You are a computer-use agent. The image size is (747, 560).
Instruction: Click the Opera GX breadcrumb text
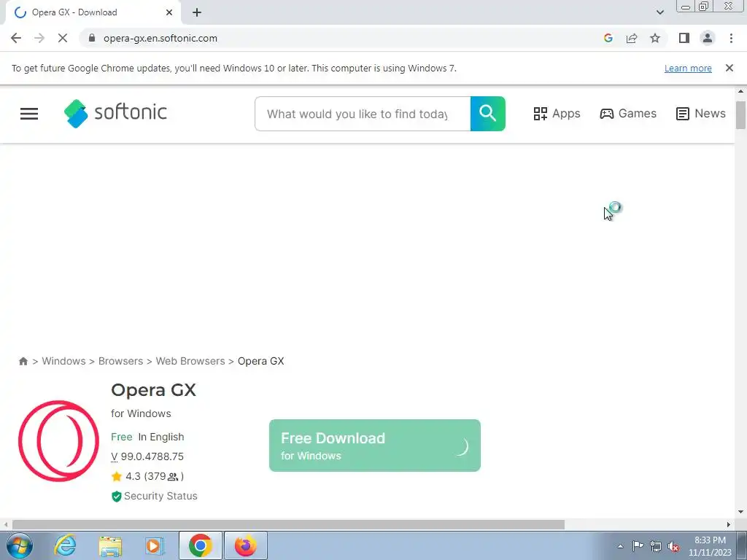coord(260,361)
